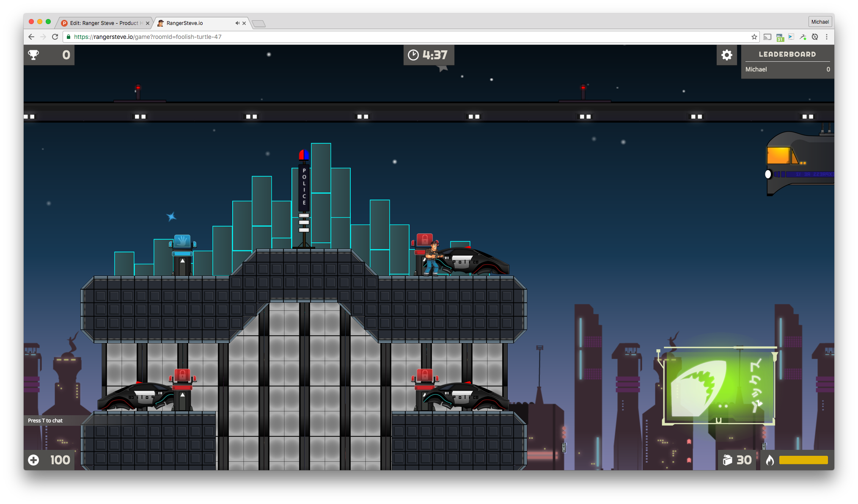858x504 pixels.
Task: Open the Michael profile switcher
Action: click(x=819, y=22)
